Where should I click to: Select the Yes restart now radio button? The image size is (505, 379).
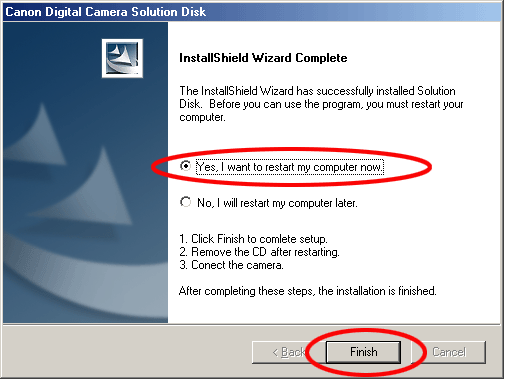pyautogui.click(x=185, y=166)
